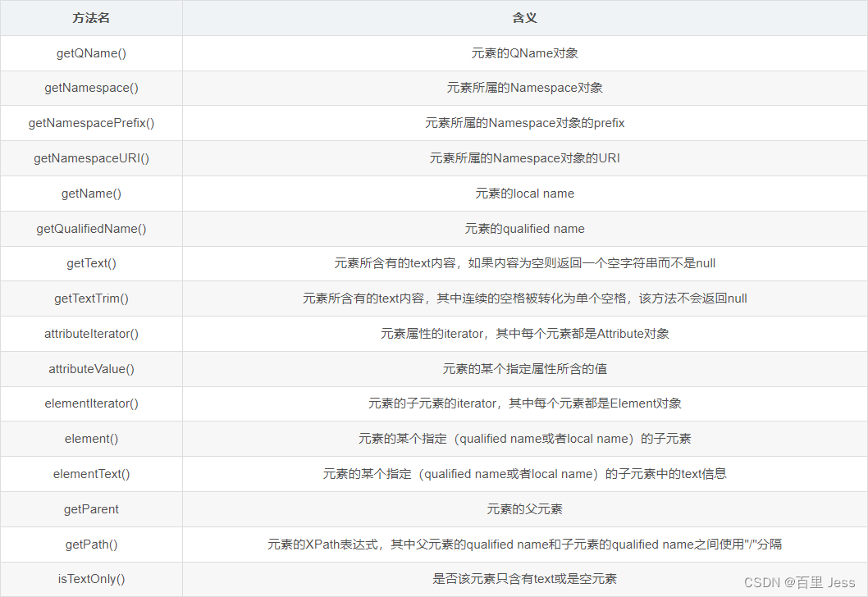Select the elementText() table entry
This screenshot has width=868, height=597.
coord(91,474)
